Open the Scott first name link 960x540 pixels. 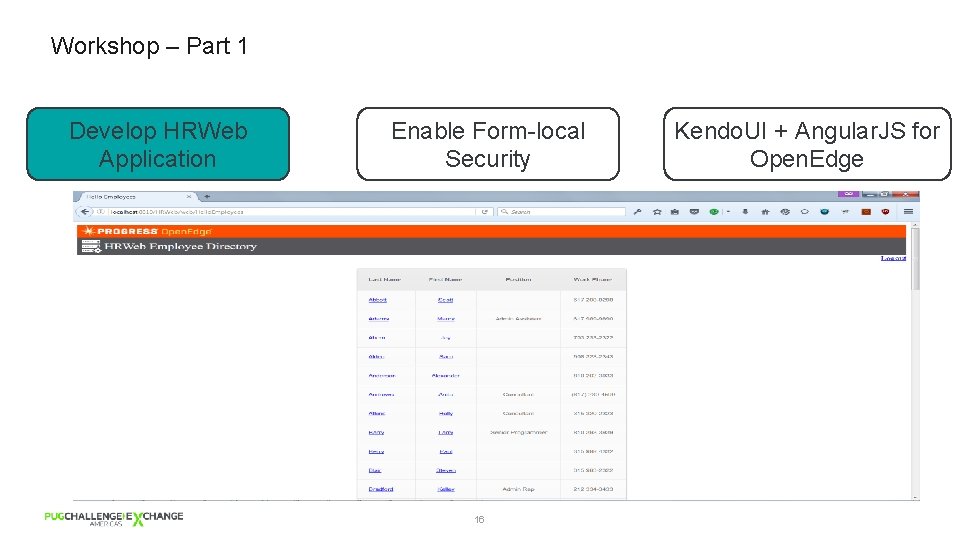tap(446, 300)
